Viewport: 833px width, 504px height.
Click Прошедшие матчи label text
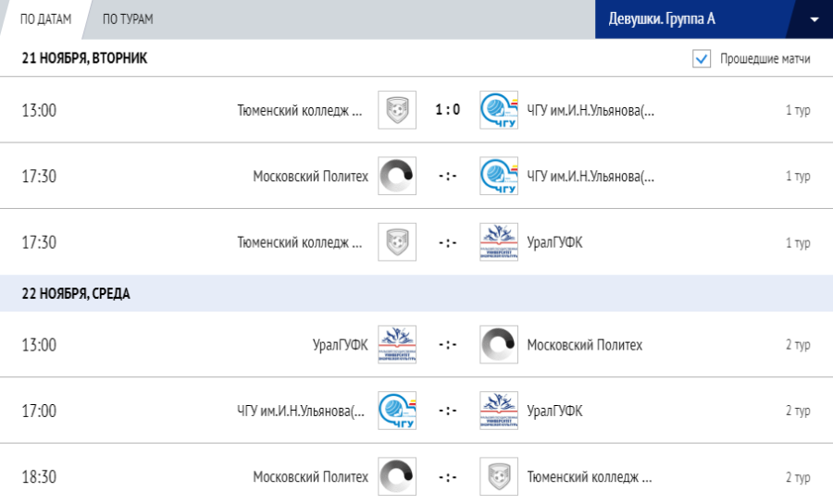tap(765, 59)
